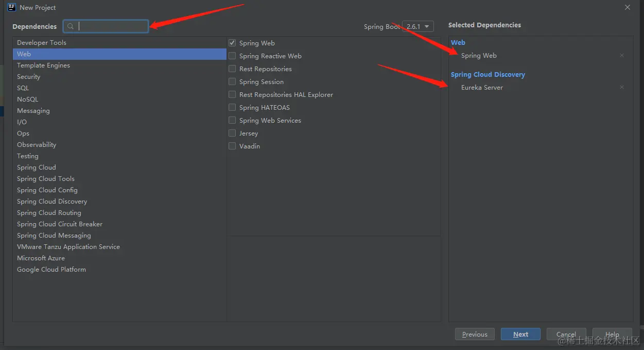644x350 pixels.
Task: Click the IntelliJ IDEA logo in title bar
Action: point(11,7)
